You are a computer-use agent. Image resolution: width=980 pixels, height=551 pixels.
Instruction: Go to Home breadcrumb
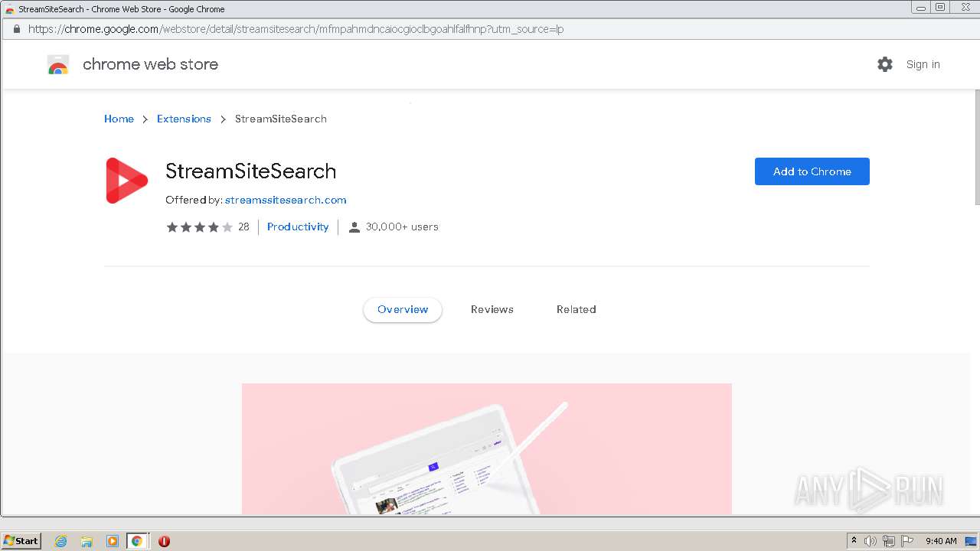tap(119, 119)
